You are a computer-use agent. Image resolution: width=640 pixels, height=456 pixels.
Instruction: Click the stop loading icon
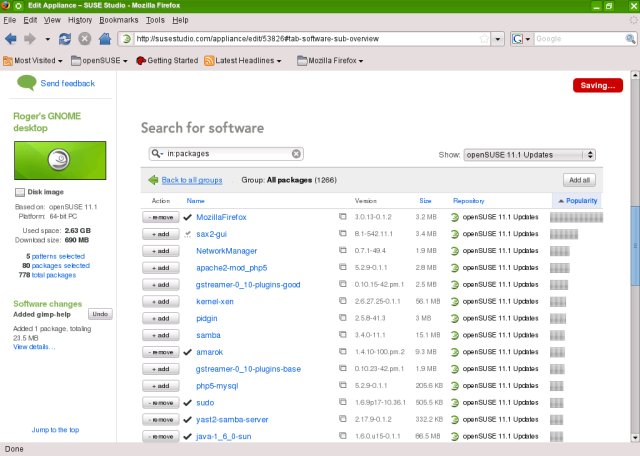coord(84,39)
